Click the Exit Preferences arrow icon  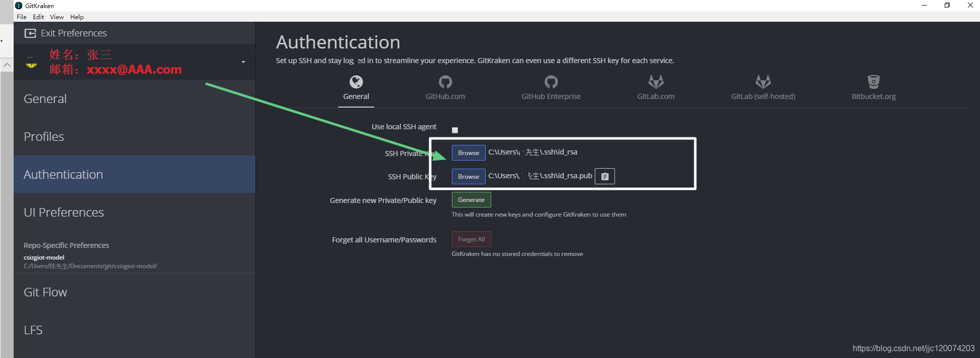[30, 33]
